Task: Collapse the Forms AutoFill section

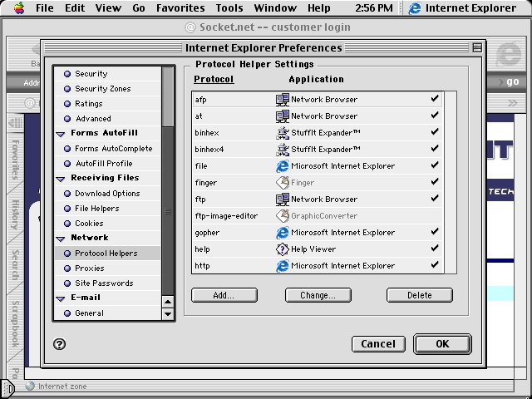Action: tap(61, 134)
